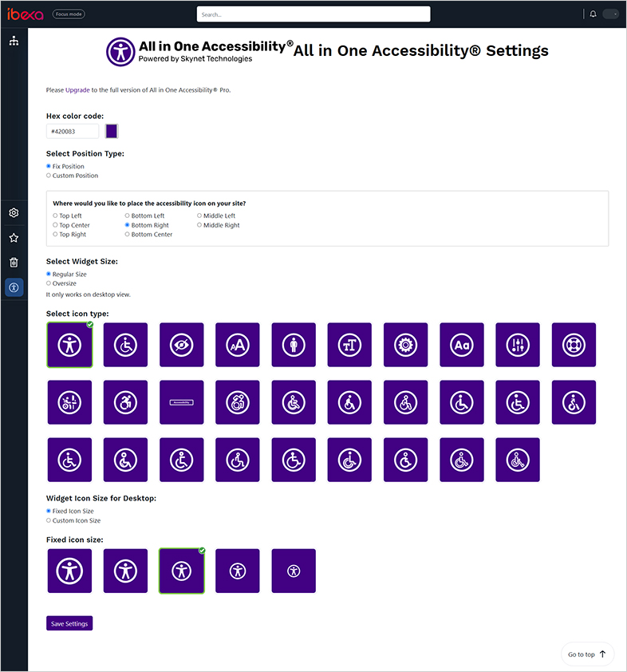
Task: Choose the 'aA' font-size icon type
Action: point(237,345)
